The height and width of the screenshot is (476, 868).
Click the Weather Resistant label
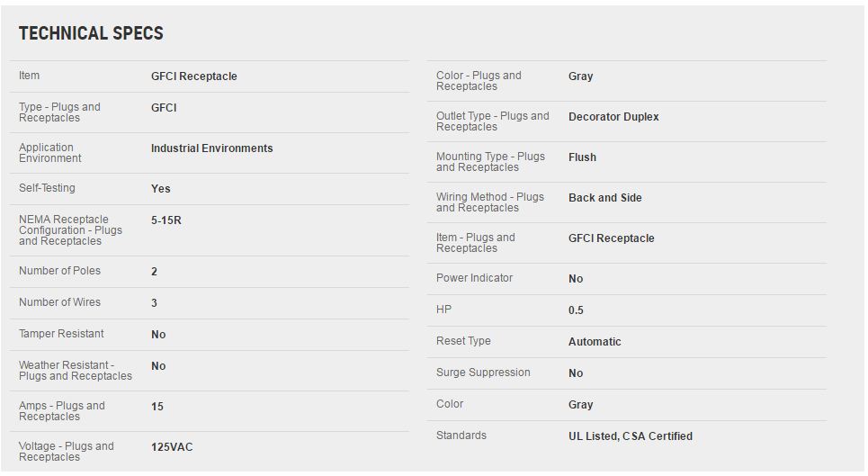(x=76, y=371)
